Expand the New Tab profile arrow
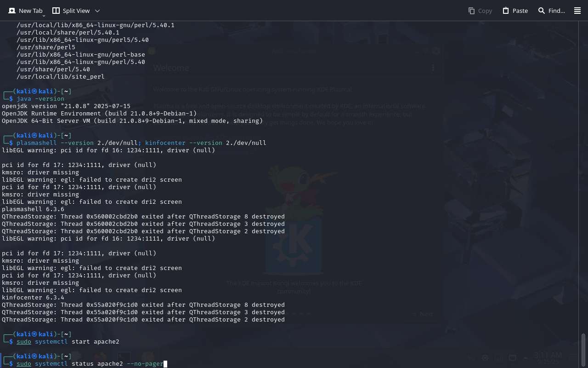 pyautogui.click(x=44, y=16)
